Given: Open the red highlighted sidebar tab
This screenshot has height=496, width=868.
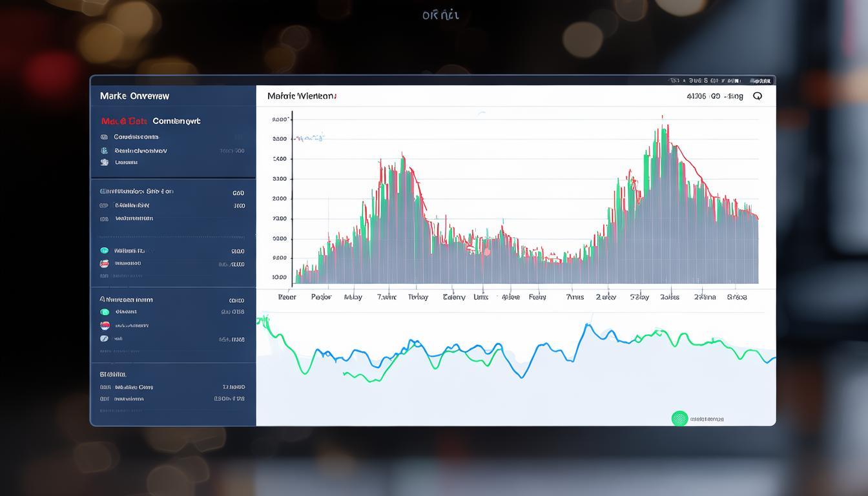Looking at the screenshot, I should (x=124, y=121).
